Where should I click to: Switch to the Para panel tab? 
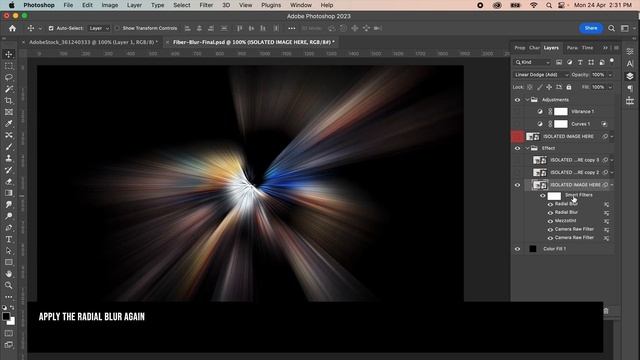(x=572, y=48)
